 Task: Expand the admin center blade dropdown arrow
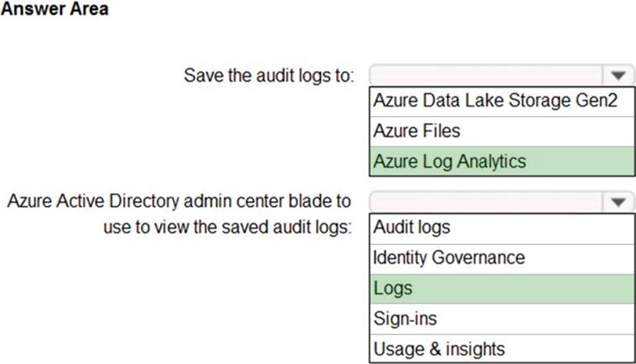coord(618,203)
